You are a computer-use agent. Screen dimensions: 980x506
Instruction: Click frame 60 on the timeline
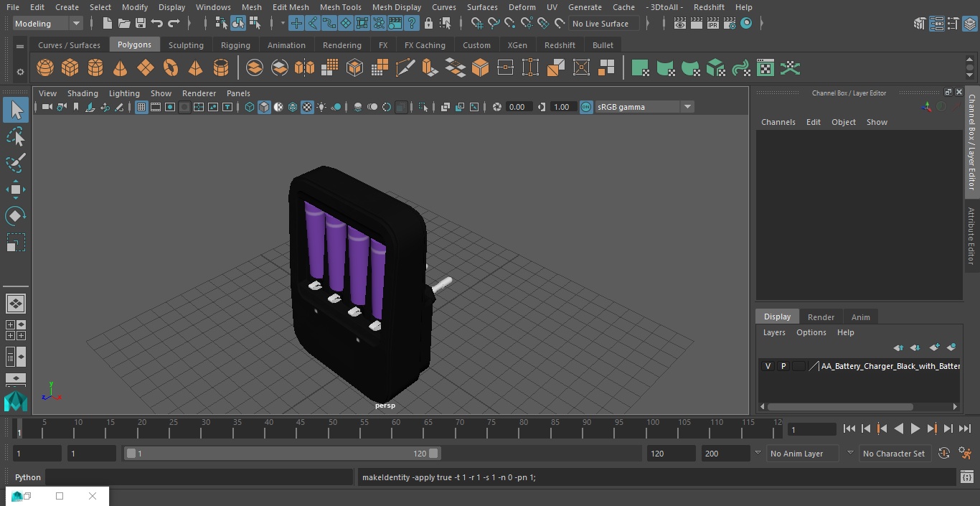point(396,428)
